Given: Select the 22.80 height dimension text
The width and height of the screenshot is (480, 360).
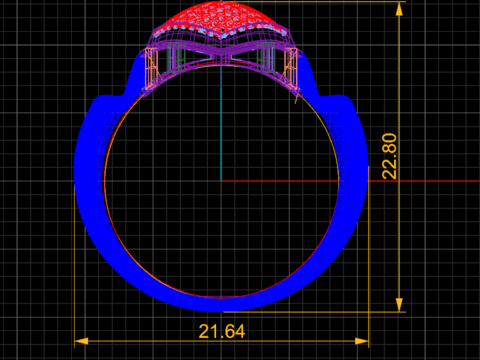Looking at the screenshot, I should 389,156.
